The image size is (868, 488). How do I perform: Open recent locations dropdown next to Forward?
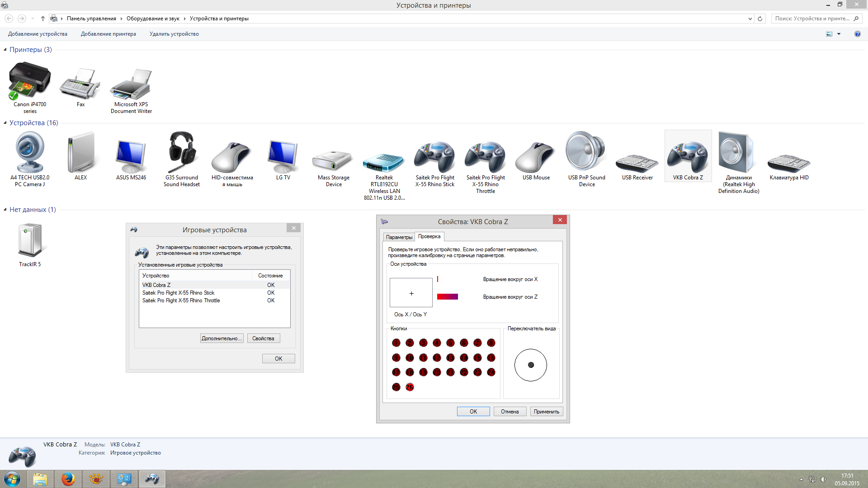click(x=33, y=19)
